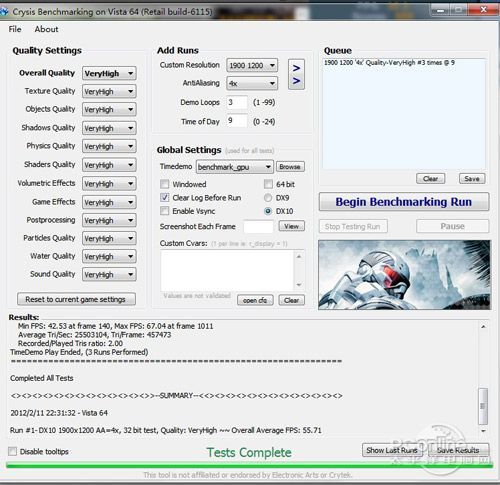500x485 pixels.
Task: Expand Postprocessing dropdown
Action: [109, 220]
